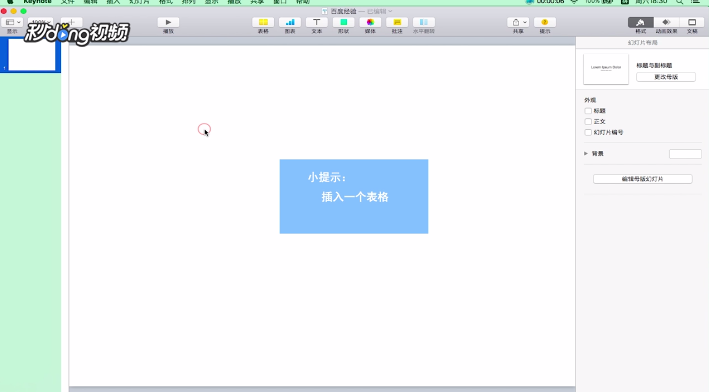This screenshot has height=392, width=709.
Task: Switch to the Format (格式) inspector
Action: point(641,22)
